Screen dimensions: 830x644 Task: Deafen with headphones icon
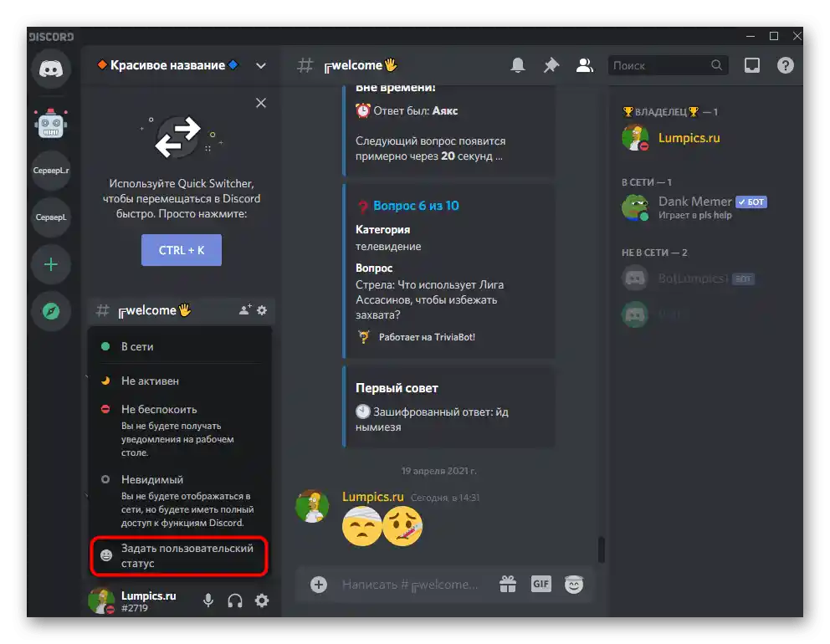tap(235, 601)
